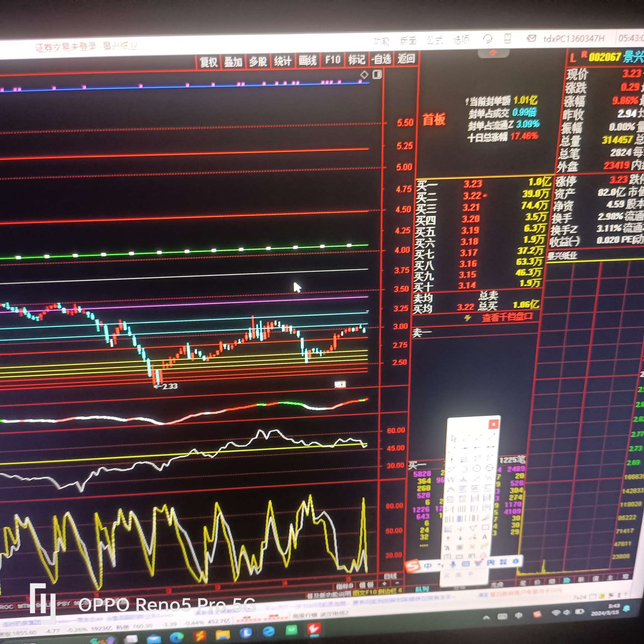Click the stock code 002067
Viewport: 644px width, 644px height.
pyautogui.click(x=605, y=57)
